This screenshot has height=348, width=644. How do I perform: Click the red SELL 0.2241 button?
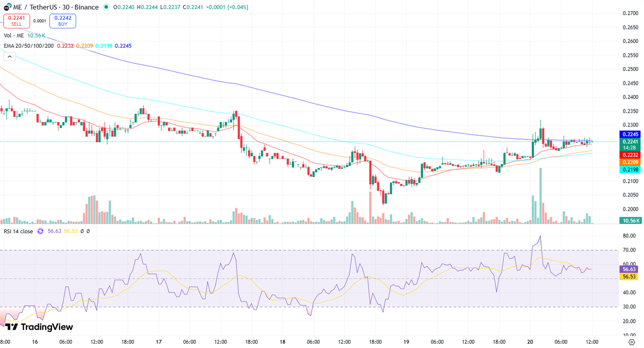(x=17, y=21)
